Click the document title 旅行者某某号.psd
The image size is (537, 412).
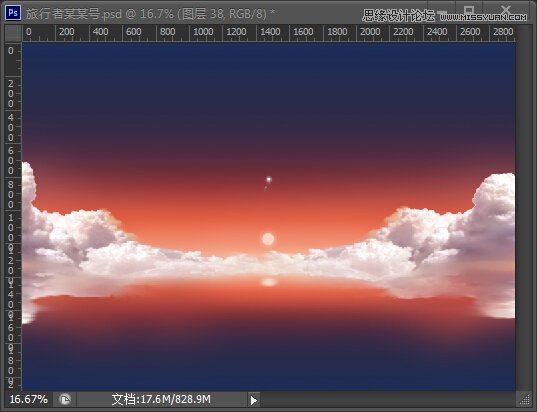pyautogui.click(x=74, y=14)
